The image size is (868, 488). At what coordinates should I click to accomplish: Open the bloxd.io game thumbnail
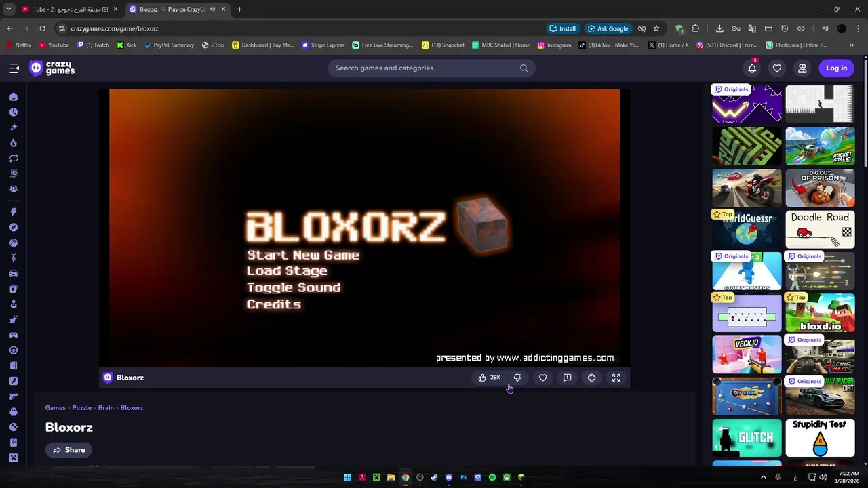pyautogui.click(x=820, y=313)
